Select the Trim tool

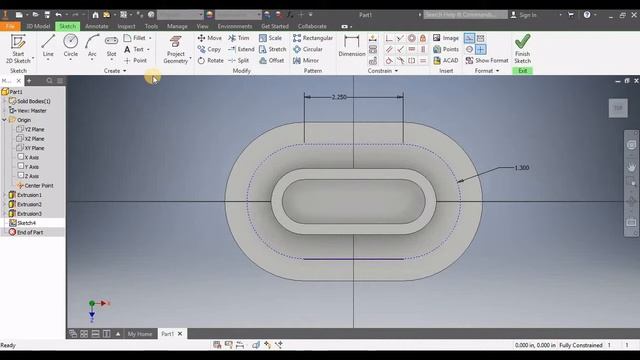(x=239, y=38)
